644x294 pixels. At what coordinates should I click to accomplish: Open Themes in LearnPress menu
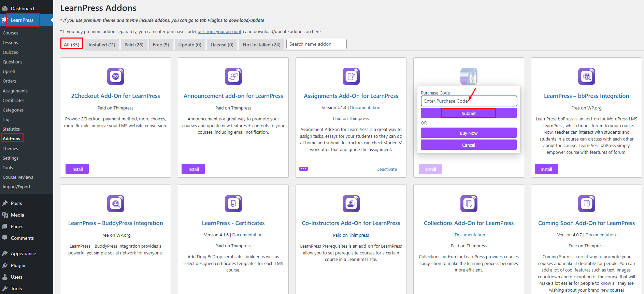pos(10,148)
